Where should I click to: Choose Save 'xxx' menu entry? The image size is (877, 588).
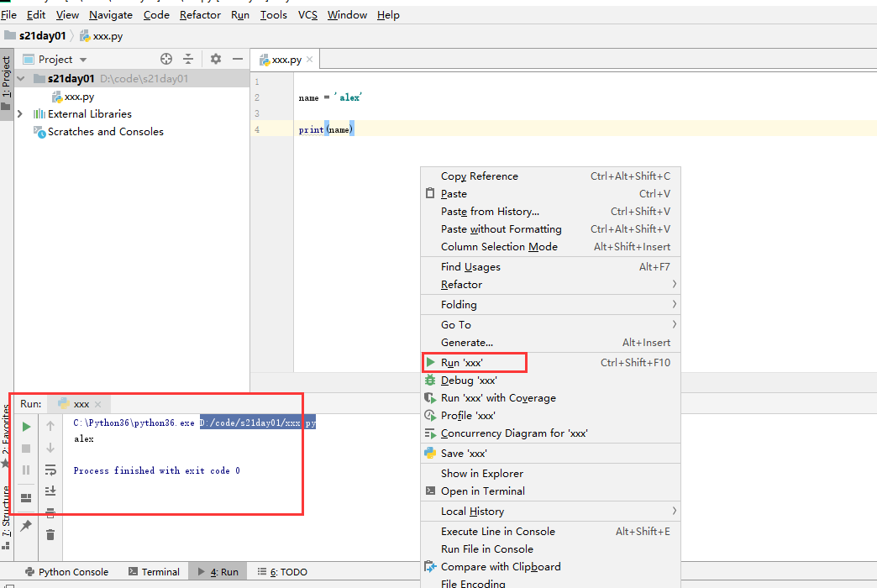[550, 453]
